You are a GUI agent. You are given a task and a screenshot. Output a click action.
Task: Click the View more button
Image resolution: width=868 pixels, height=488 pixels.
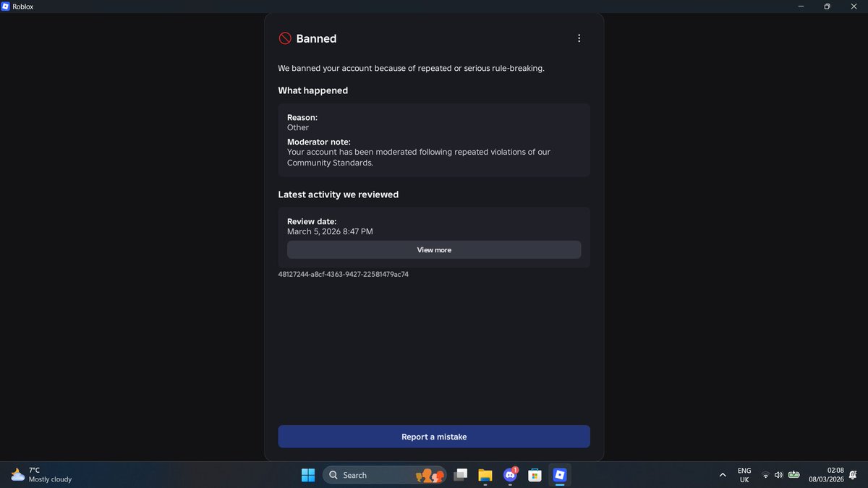(x=434, y=249)
